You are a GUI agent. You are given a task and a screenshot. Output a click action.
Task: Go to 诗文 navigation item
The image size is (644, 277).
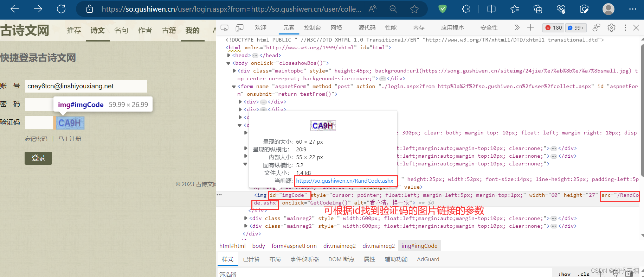point(97,31)
